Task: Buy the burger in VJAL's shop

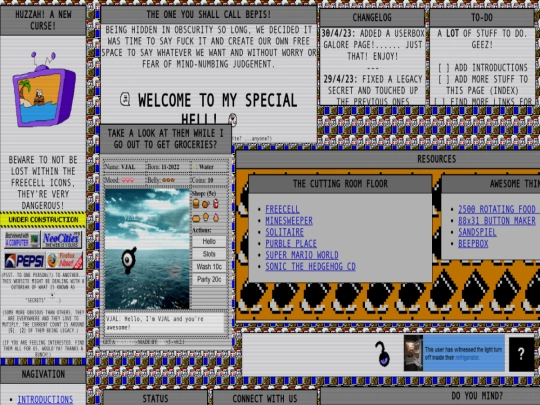Action: click(x=196, y=204)
